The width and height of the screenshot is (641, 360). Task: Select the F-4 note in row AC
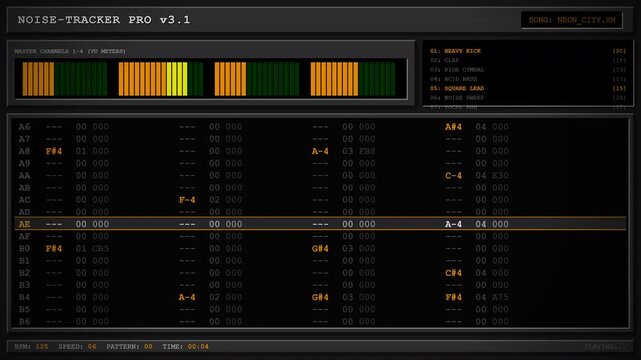[x=187, y=200]
